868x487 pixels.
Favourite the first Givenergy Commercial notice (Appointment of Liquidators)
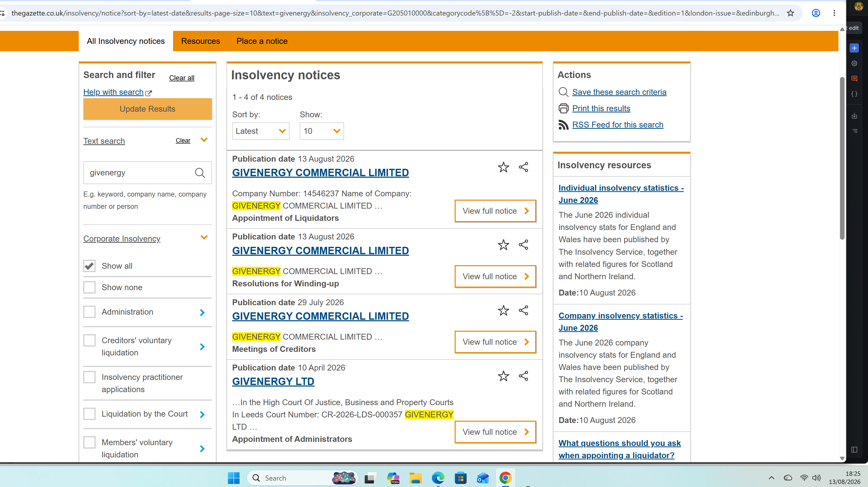click(503, 167)
